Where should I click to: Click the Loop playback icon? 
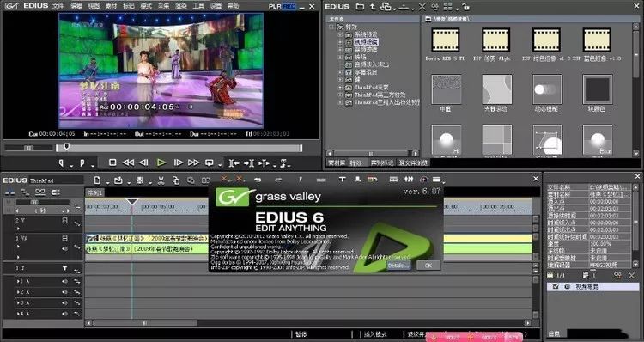210,162
